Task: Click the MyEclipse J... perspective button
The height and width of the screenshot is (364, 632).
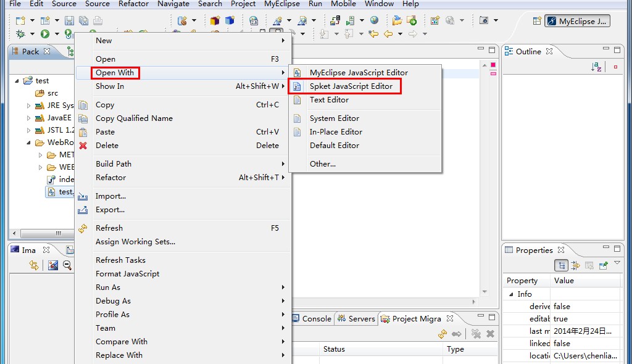Action: (577, 22)
